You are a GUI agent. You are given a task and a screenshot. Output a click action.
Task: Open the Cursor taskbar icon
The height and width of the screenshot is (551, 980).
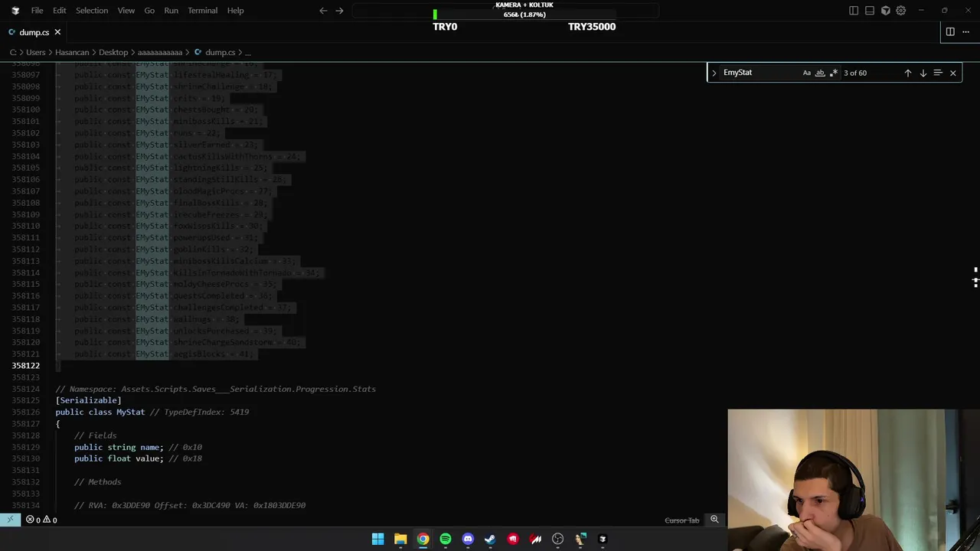(603, 539)
